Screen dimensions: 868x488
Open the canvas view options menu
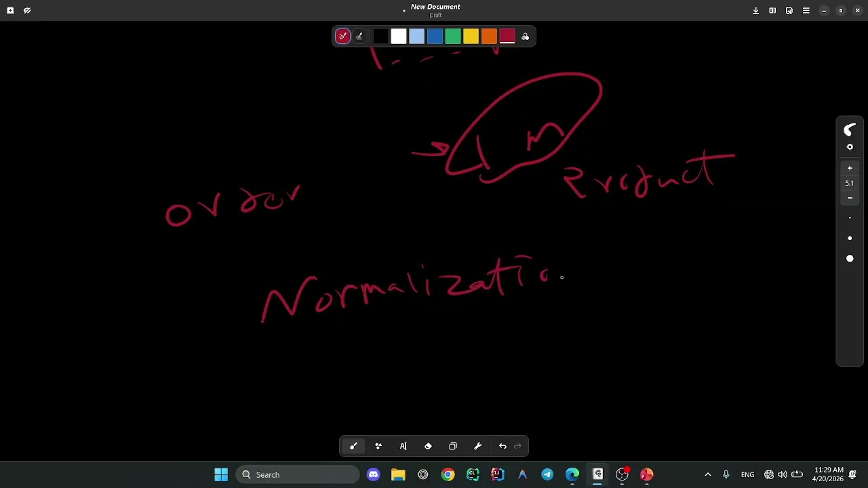click(x=789, y=11)
